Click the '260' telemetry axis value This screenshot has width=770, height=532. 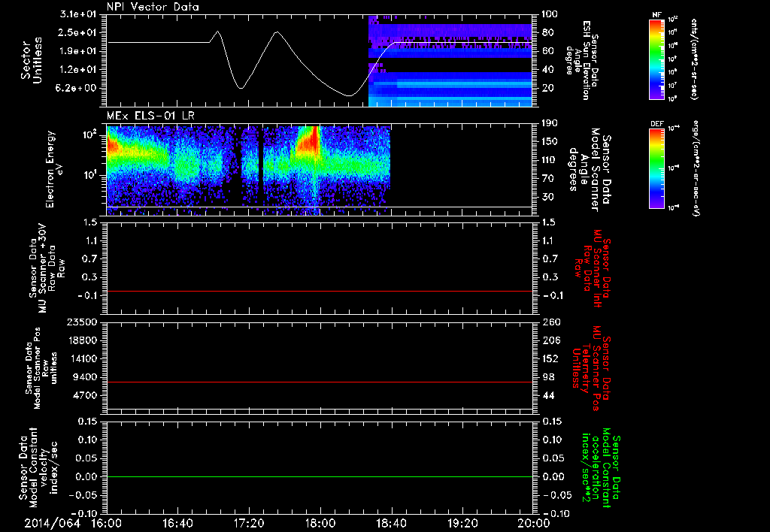550,322
